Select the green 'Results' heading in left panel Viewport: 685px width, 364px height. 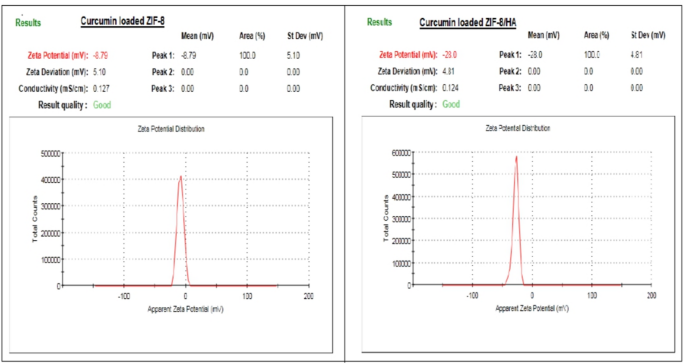[28, 23]
